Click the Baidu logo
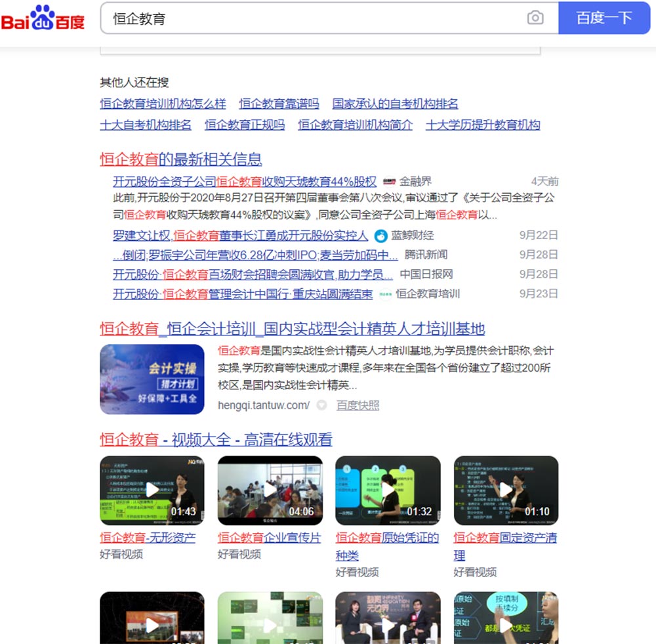Screen dimensions: 656x644 tap(43, 18)
